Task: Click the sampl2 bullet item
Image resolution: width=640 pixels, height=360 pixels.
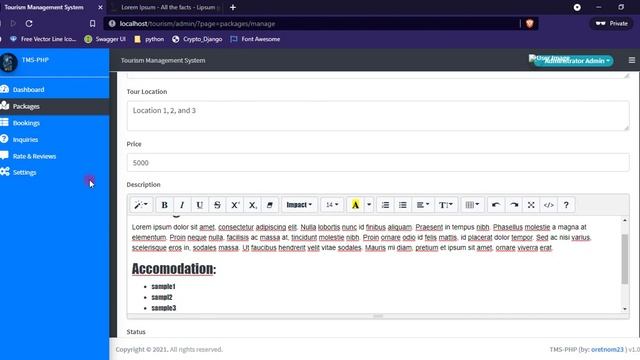Action: (x=162, y=297)
